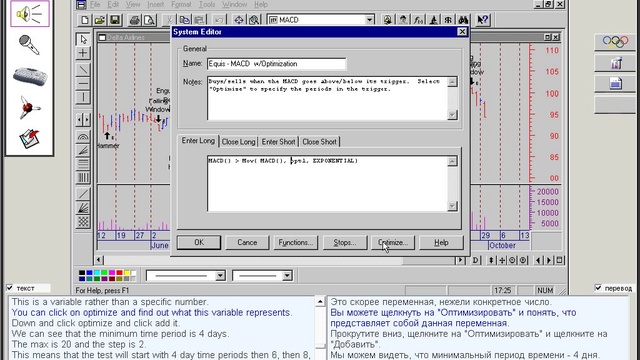Viewport: 640px width, 360px height.
Task: Click the checklist test icon in left panel
Action: 29,139
